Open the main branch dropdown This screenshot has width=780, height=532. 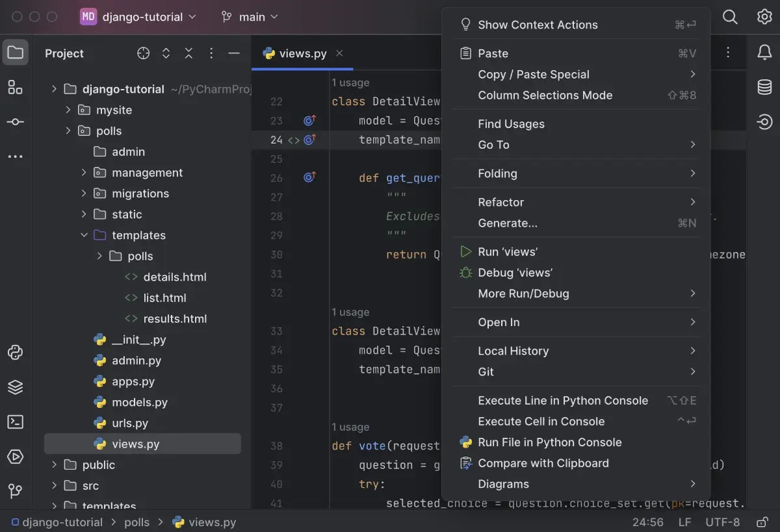250,17
